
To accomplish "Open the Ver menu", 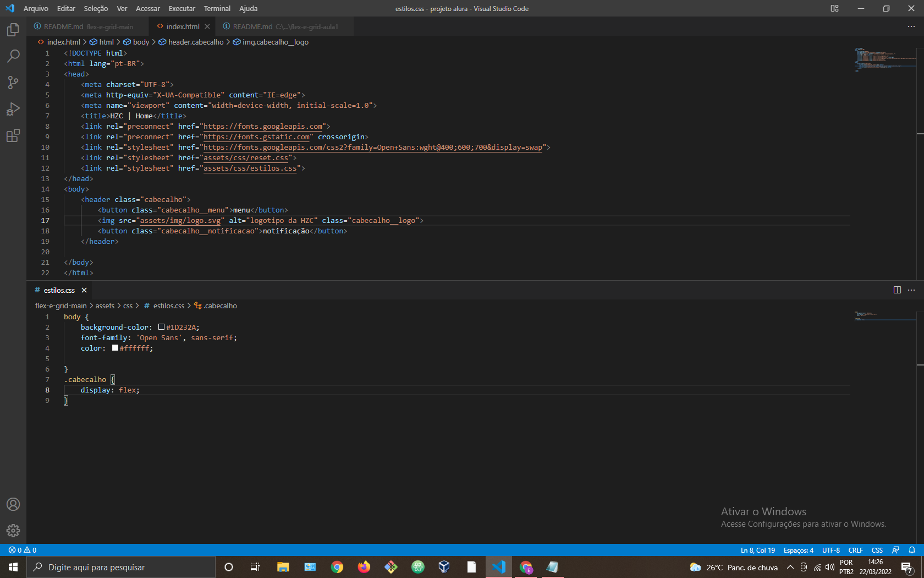I will pos(122,8).
